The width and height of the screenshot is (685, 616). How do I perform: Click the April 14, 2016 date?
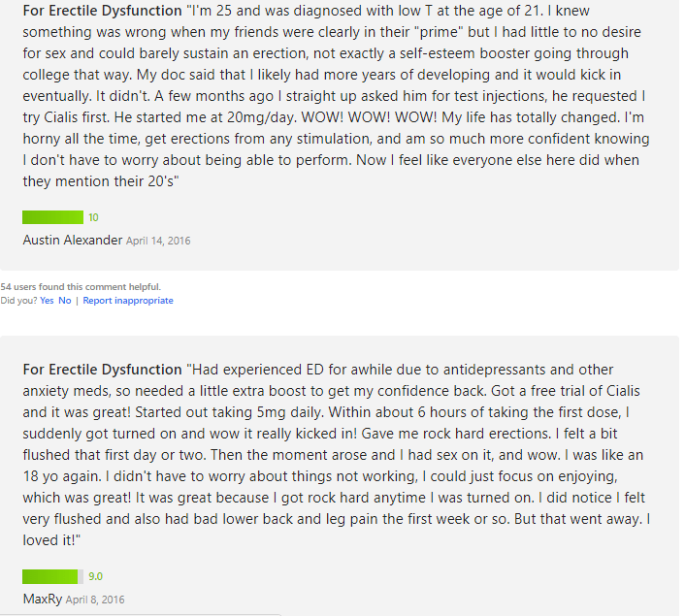tap(158, 241)
